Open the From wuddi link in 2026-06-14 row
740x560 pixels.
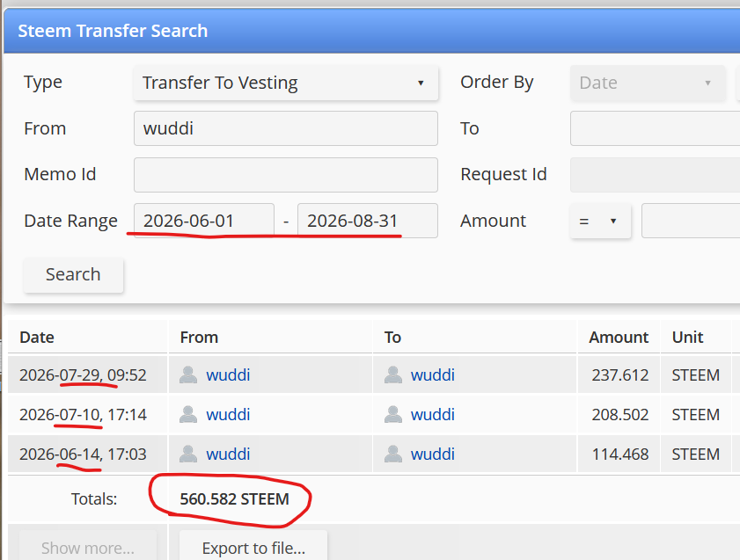(228, 455)
